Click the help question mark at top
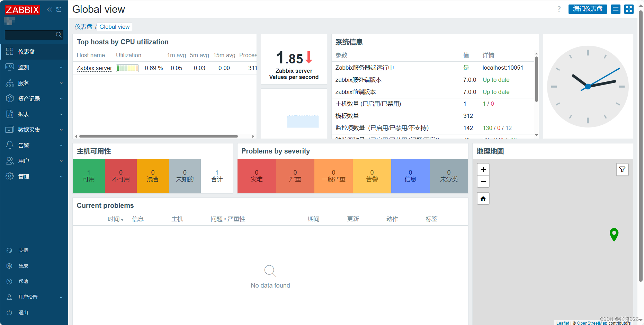Image resolution: width=644 pixels, height=325 pixels. (x=559, y=9)
